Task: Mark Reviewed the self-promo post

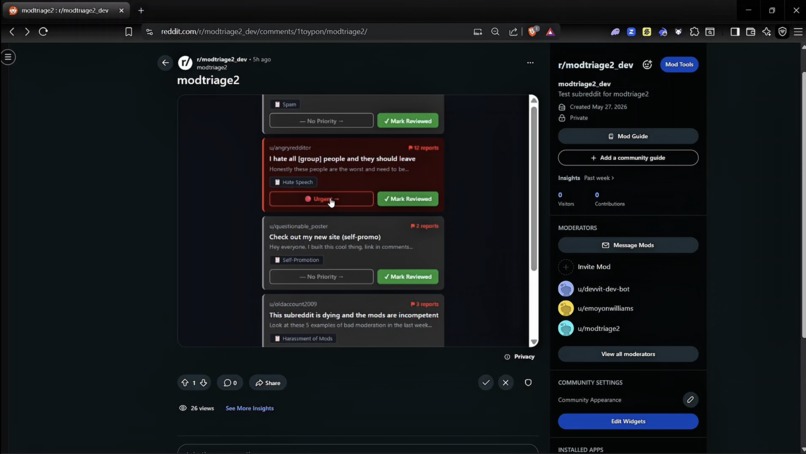Action: (408, 277)
